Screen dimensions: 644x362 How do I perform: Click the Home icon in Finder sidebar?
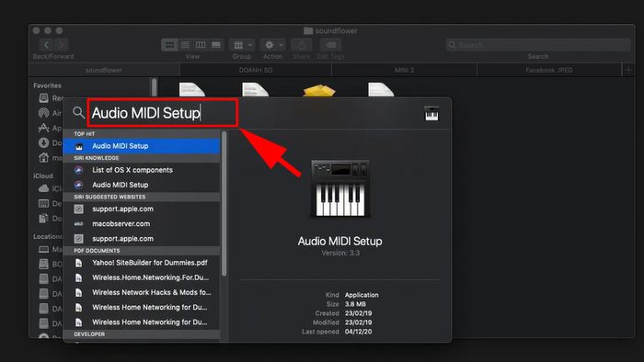[43, 157]
